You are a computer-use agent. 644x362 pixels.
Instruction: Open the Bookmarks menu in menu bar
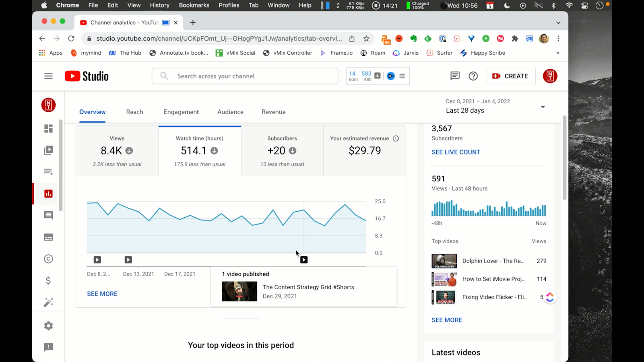[194, 5]
